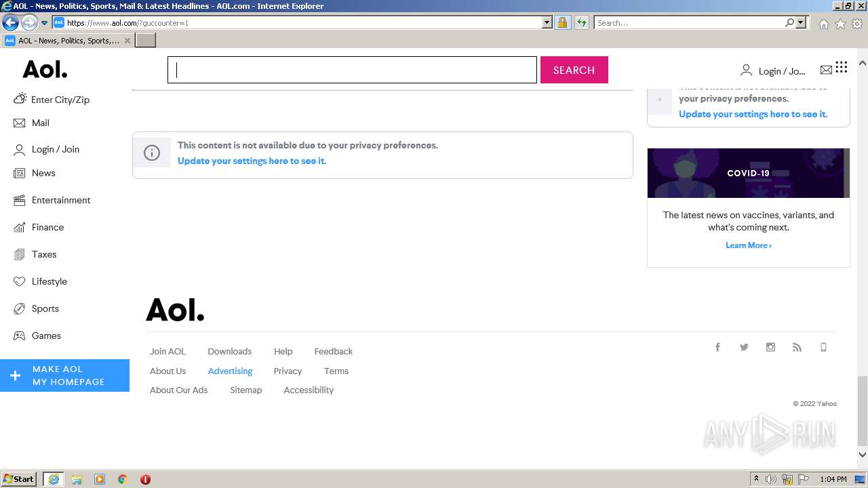Open the header mail envelope icon
868x488 pixels.
(826, 70)
